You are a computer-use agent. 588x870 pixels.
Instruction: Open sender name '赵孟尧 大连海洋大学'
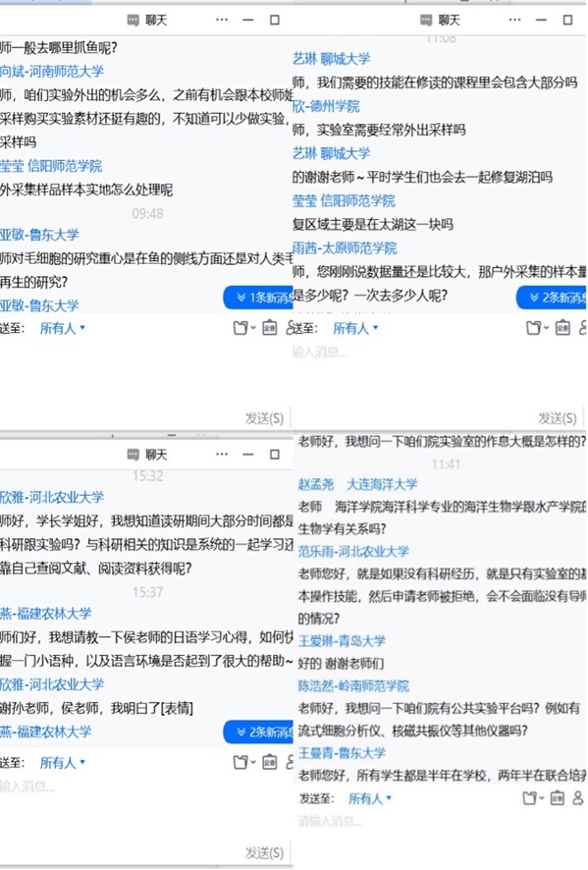(357, 484)
